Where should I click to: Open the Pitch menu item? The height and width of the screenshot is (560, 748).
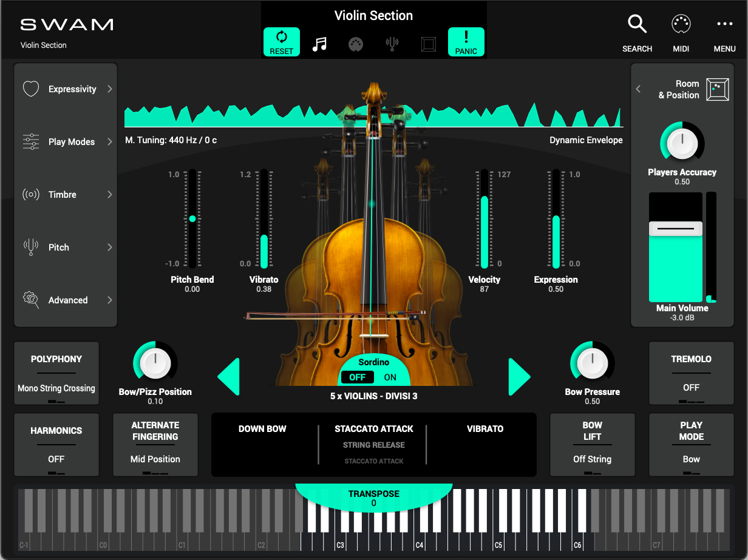pyautogui.click(x=66, y=248)
